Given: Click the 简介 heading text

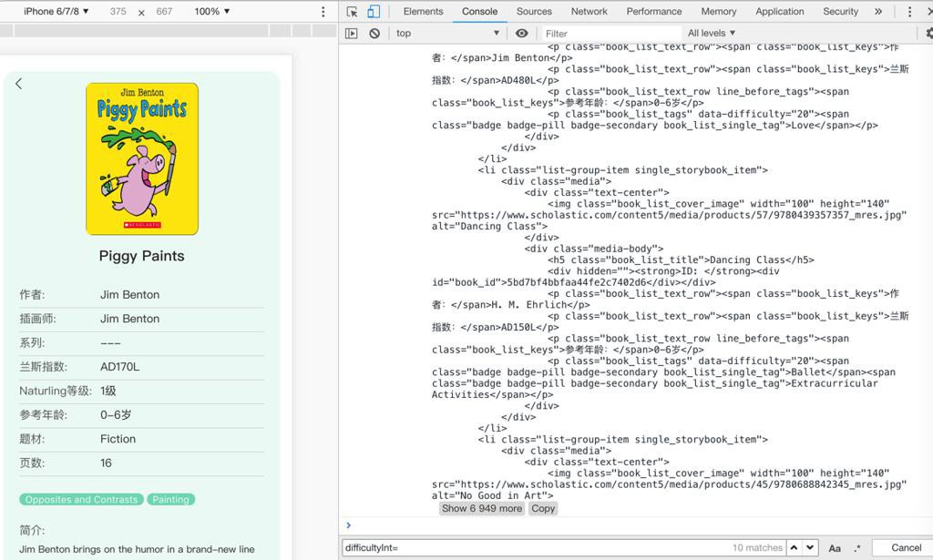Looking at the screenshot, I should coord(32,530).
